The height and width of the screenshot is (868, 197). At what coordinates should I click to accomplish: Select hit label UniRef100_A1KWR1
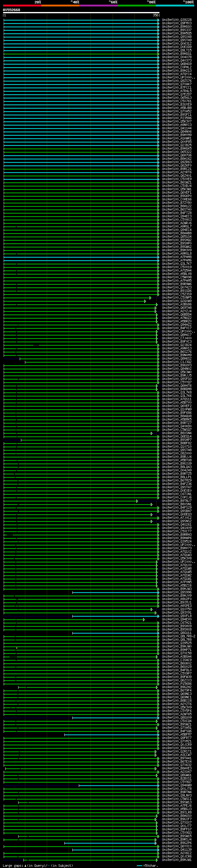click(x=176, y=139)
